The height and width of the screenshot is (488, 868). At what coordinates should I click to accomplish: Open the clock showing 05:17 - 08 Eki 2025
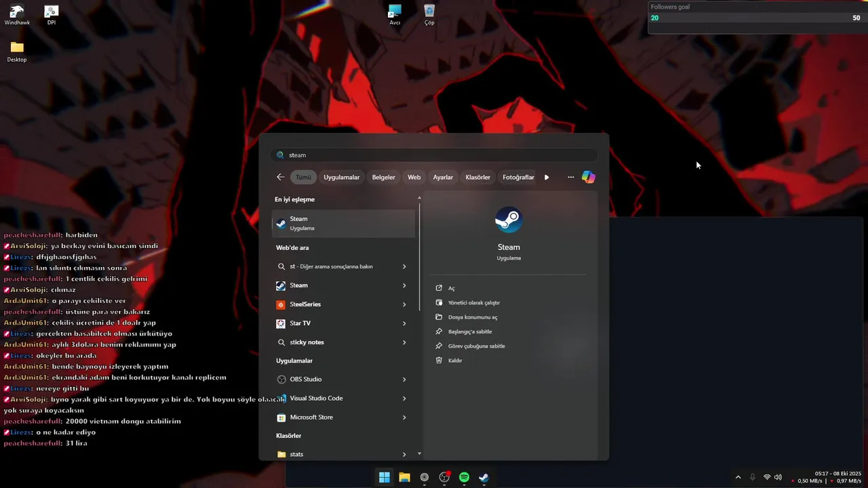[x=838, y=473]
